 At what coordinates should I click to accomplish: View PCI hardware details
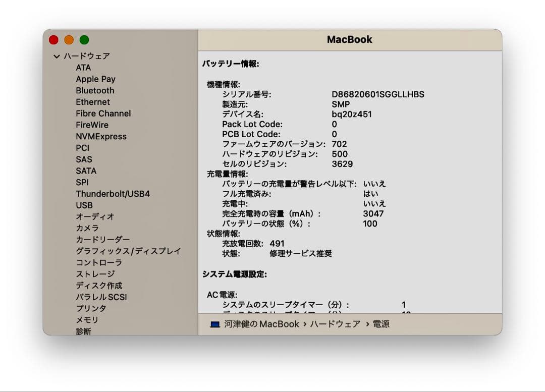(x=82, y=148)
